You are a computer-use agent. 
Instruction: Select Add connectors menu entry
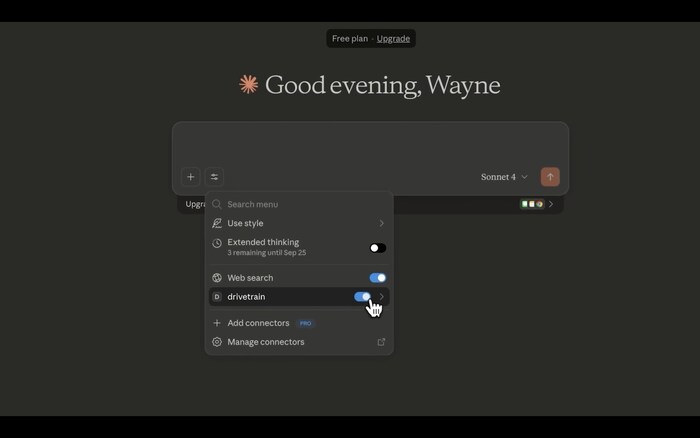(258, 323)
